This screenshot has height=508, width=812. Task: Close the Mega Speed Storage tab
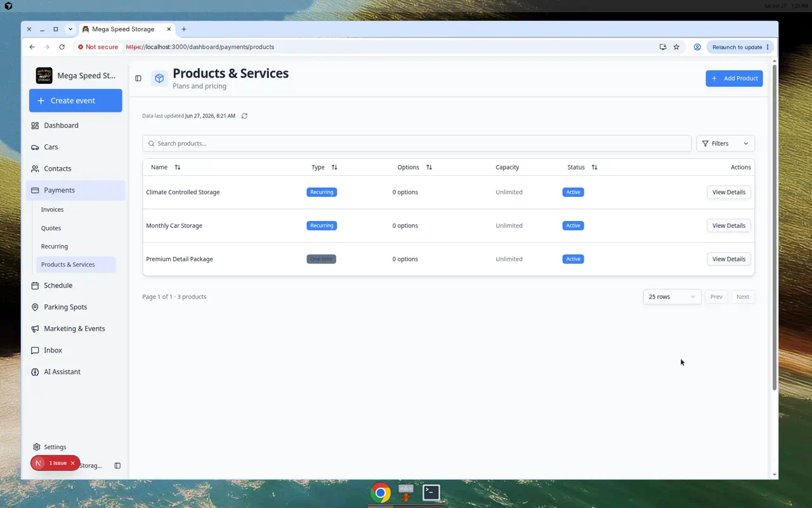coord(169,29)
